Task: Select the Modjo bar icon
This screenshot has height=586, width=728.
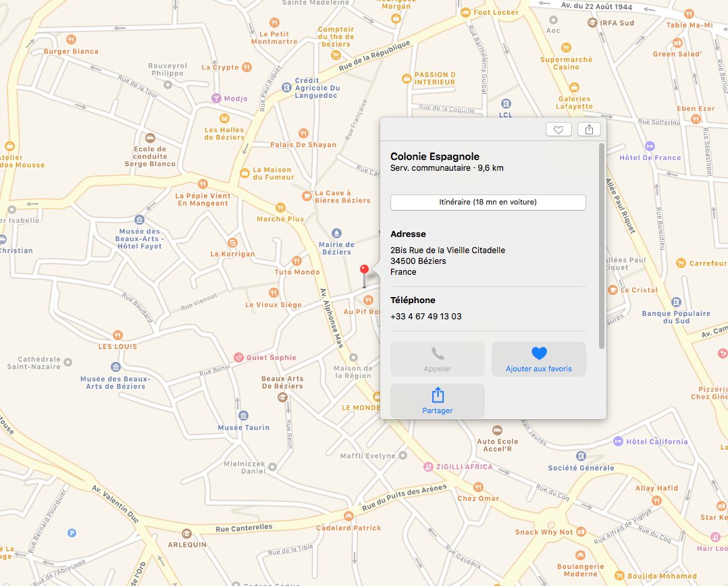Action: pos(216,98)
